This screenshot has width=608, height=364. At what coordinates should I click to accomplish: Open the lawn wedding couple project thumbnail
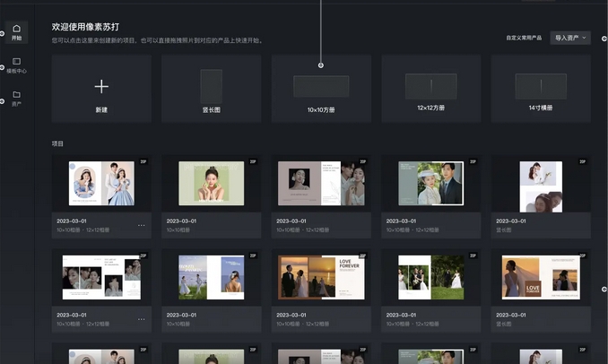[430, 277]
